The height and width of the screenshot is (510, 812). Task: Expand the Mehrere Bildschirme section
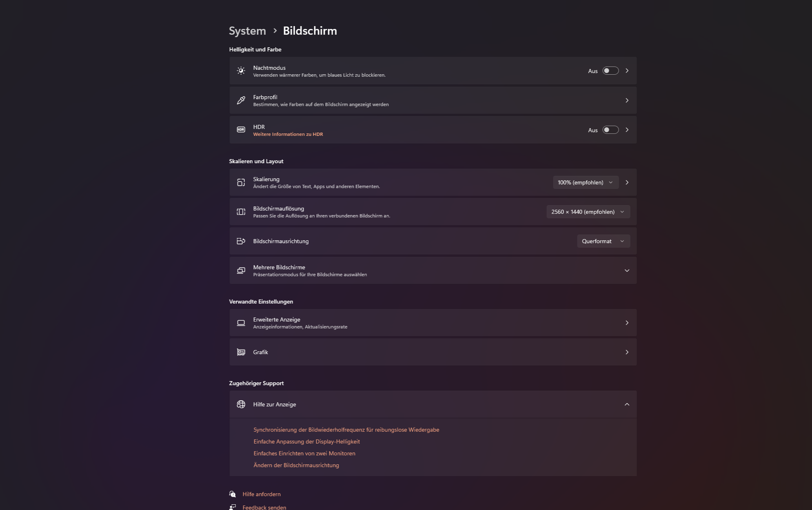(433, 271)
